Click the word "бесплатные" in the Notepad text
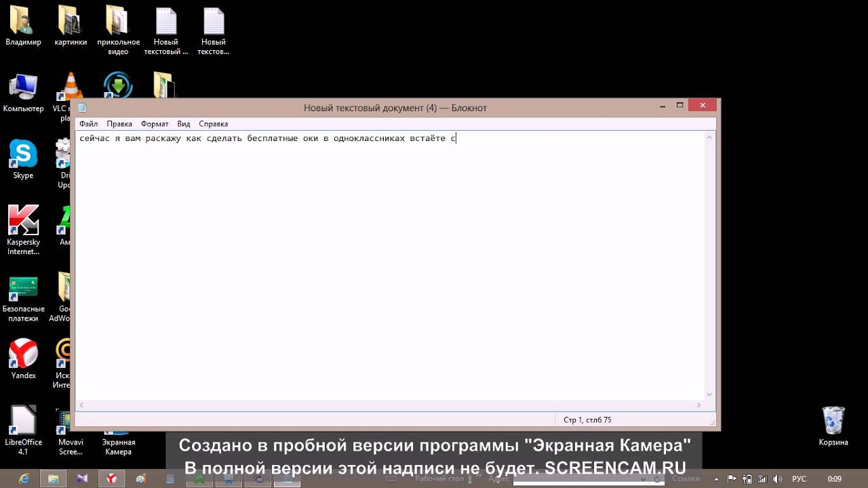The height and width of the screenshot is (488, 868). point(272,138)
